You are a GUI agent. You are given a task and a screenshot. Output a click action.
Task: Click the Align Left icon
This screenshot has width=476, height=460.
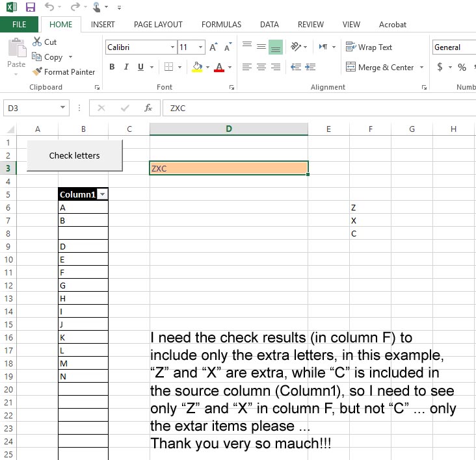pos(247,67)
